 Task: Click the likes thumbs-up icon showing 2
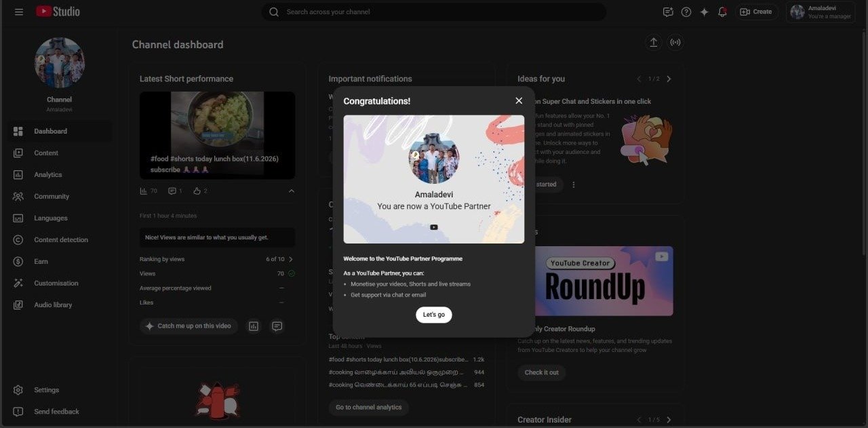pyautogui.click(x=197, y=191)
